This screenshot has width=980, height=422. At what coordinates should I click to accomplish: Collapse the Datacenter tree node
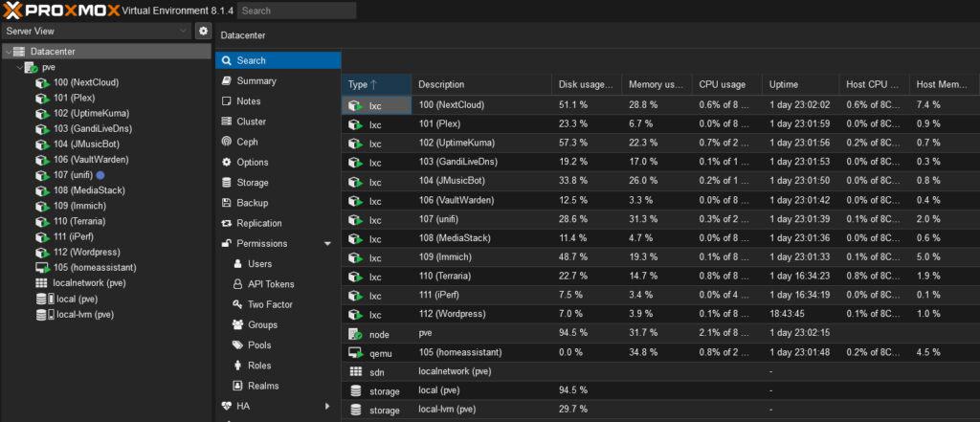pos(8,52)
